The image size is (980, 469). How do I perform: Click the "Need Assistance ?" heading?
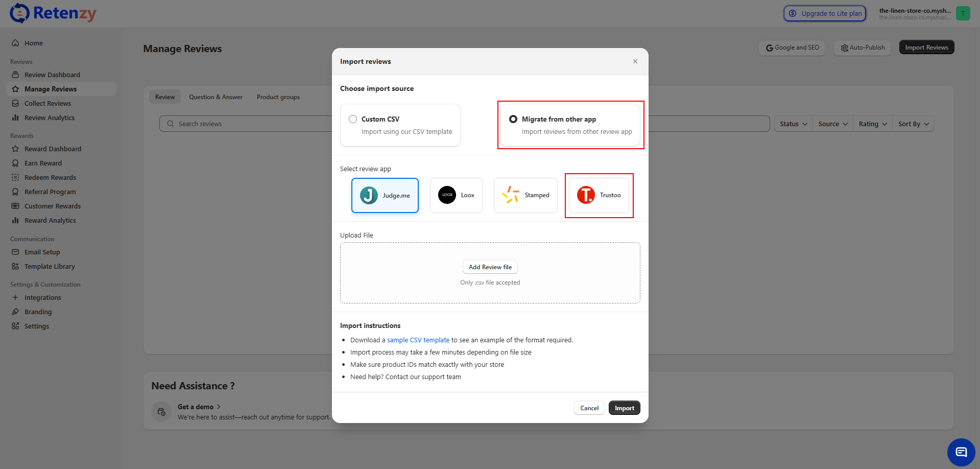click(193, 386)
